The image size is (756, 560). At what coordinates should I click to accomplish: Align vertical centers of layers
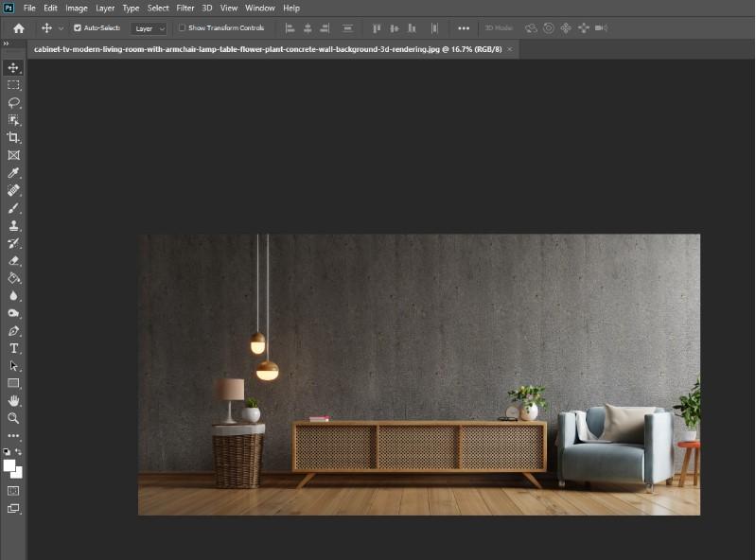click(x=395, y=28)
